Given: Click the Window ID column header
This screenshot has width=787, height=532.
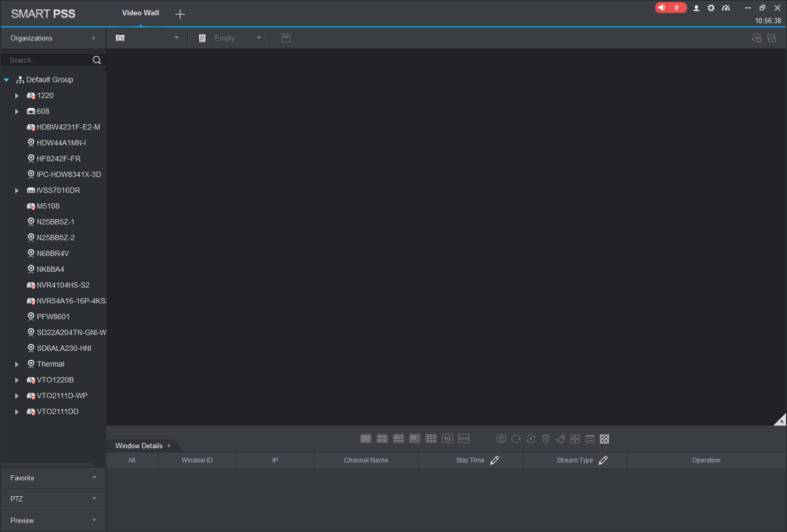Looking at the screenshot, I should pyautogui.click(x=197, y=460).
